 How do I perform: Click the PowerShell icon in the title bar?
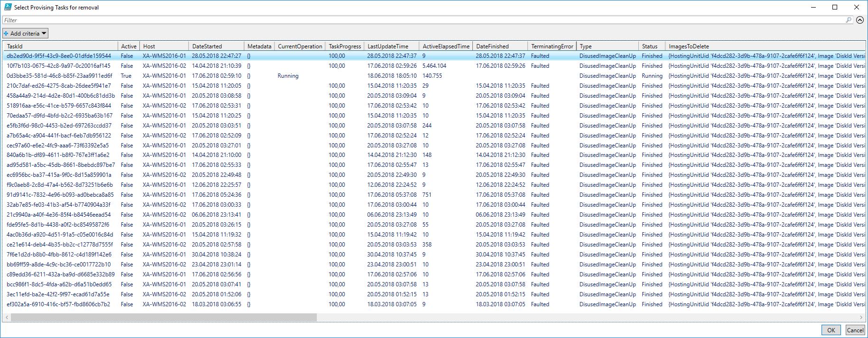[x=8, y=7]
